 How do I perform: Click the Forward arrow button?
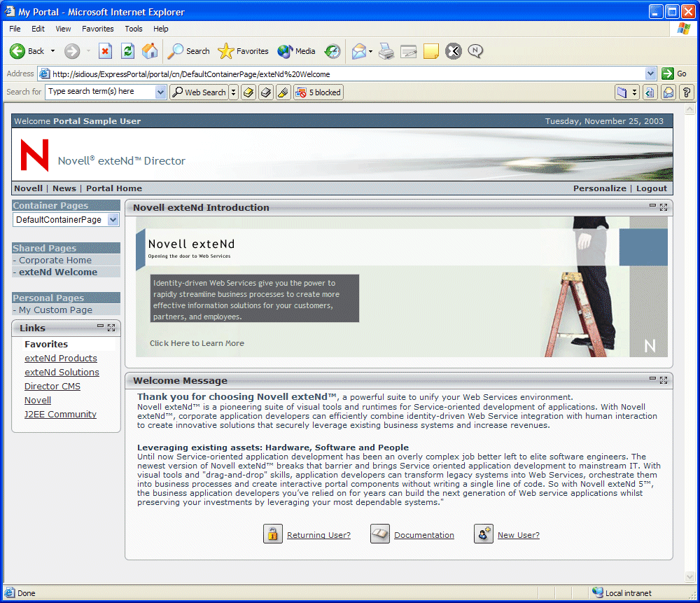pos(72,51)
